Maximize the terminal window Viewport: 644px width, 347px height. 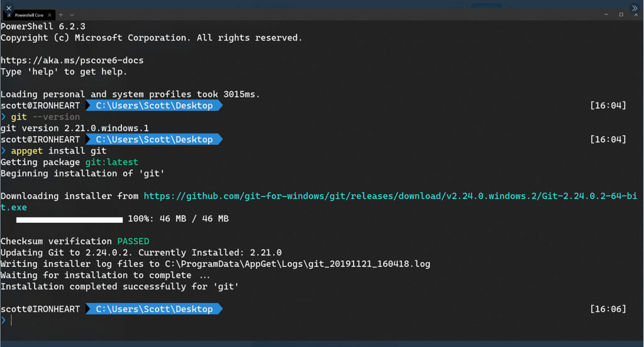[x=621, y=14]
